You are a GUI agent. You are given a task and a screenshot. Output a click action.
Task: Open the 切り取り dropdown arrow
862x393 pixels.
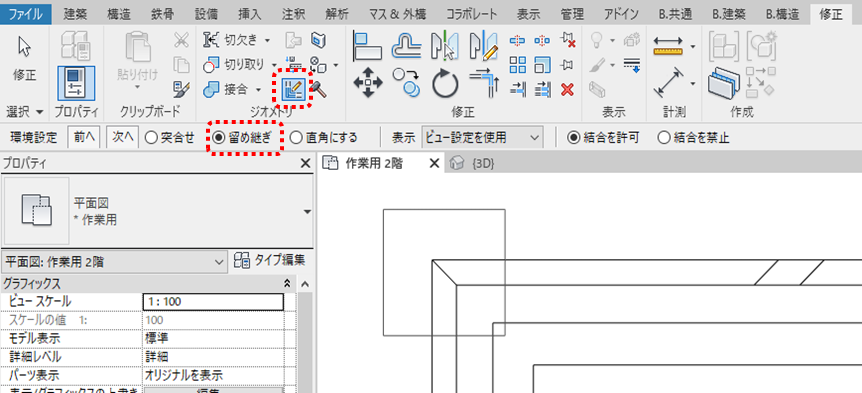(274, 65)
